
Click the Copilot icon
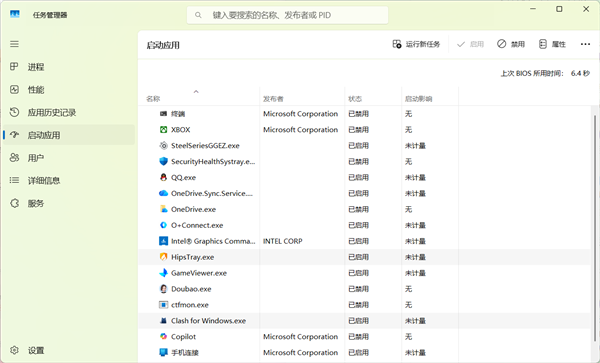(x=163, y=337)
